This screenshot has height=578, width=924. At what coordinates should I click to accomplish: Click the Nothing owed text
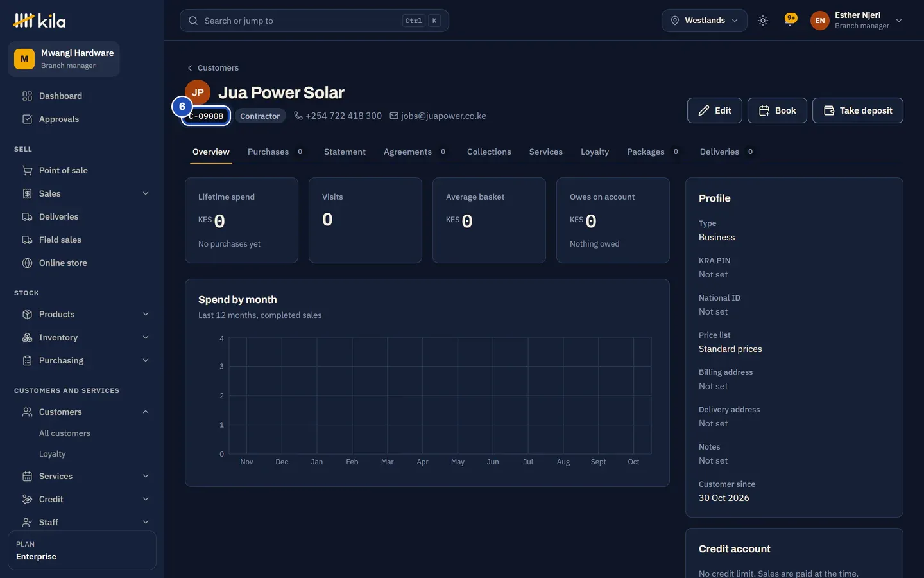tap(595, 244)
